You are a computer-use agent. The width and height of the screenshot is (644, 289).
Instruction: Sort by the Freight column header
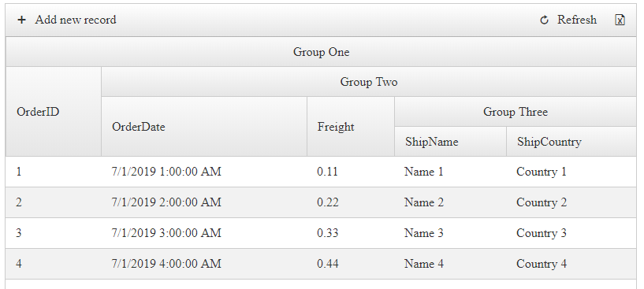351,127
